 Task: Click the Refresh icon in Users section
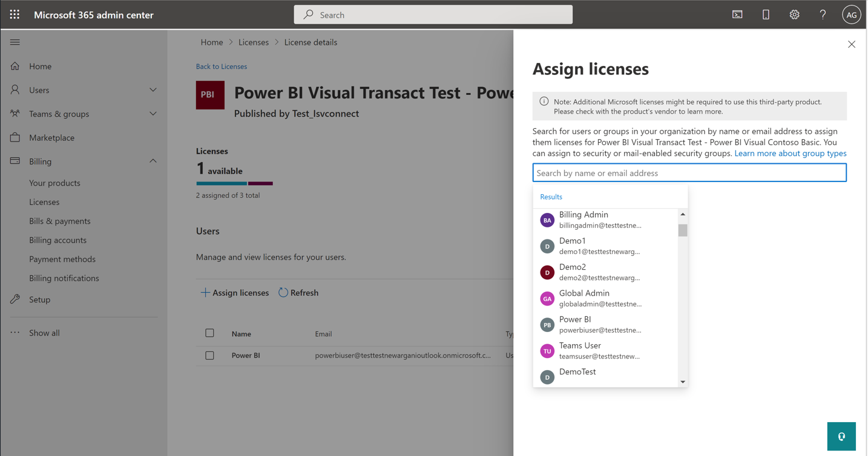283,293
